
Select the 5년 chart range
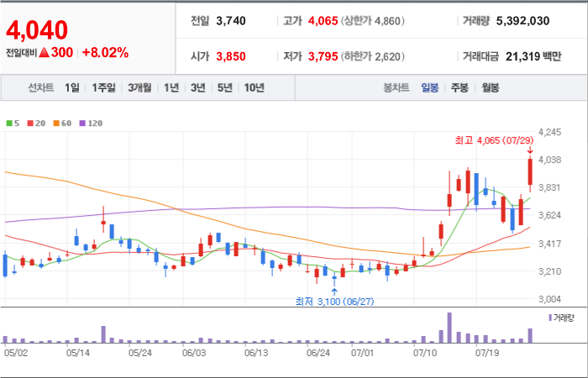point(224,87)
